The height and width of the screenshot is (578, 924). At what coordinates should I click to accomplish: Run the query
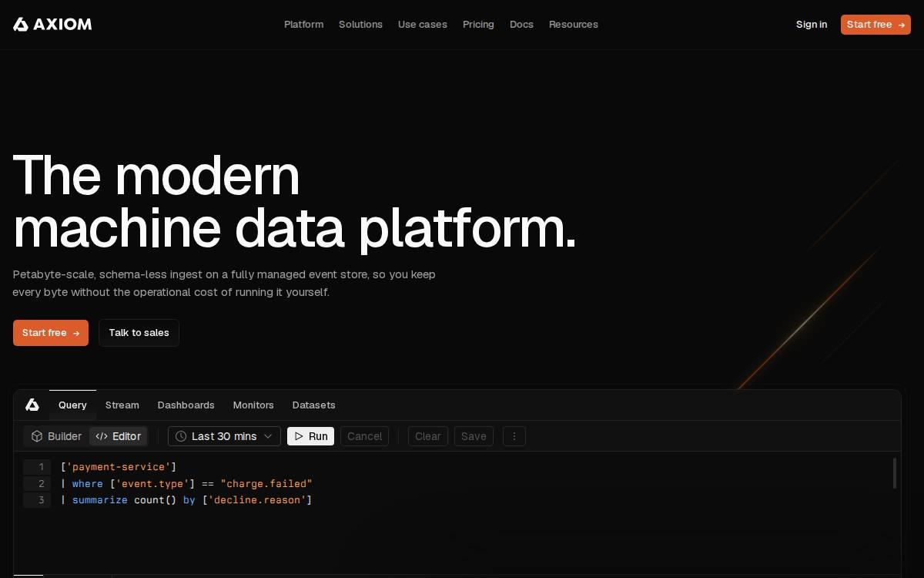[311, 436]
